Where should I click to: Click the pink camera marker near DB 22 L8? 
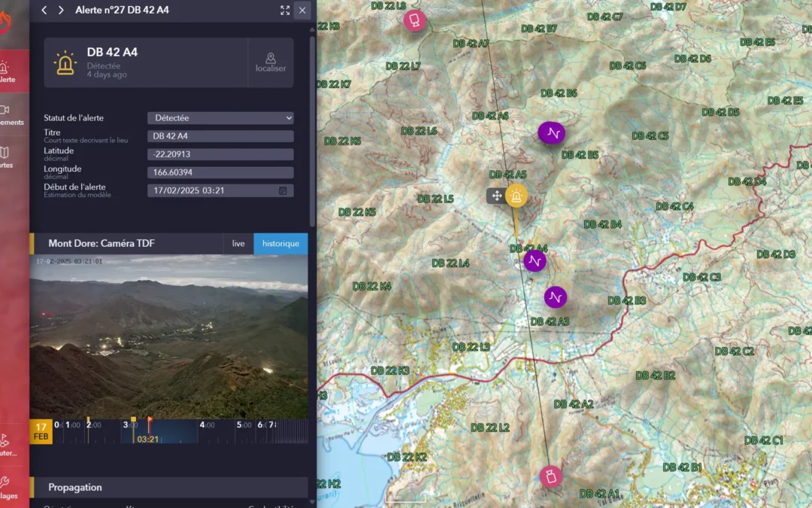coord(414,20)
